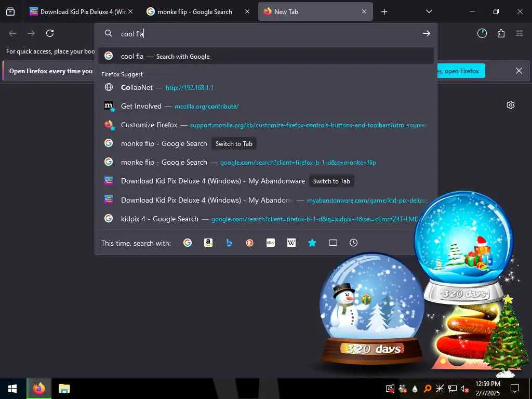The width and height of the screenshot is (532, 399).
Task: Expand the List all tabs chevron
Action: click(x=429, y=11)
